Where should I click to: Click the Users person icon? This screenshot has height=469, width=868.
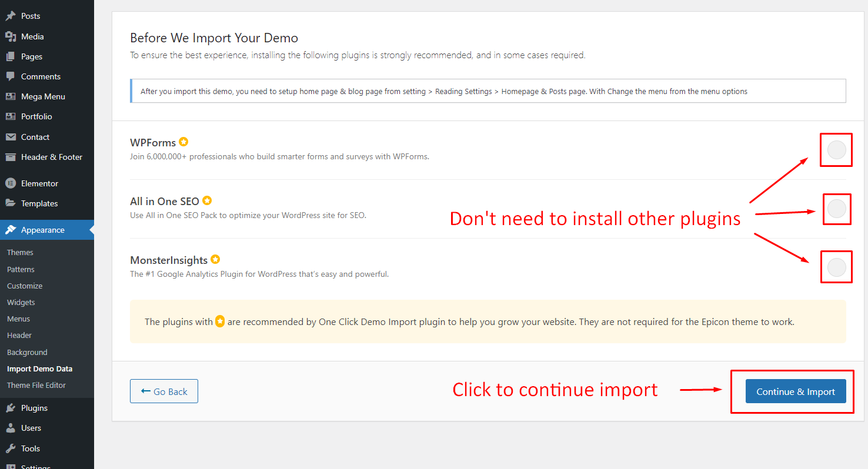pos(11,428)
